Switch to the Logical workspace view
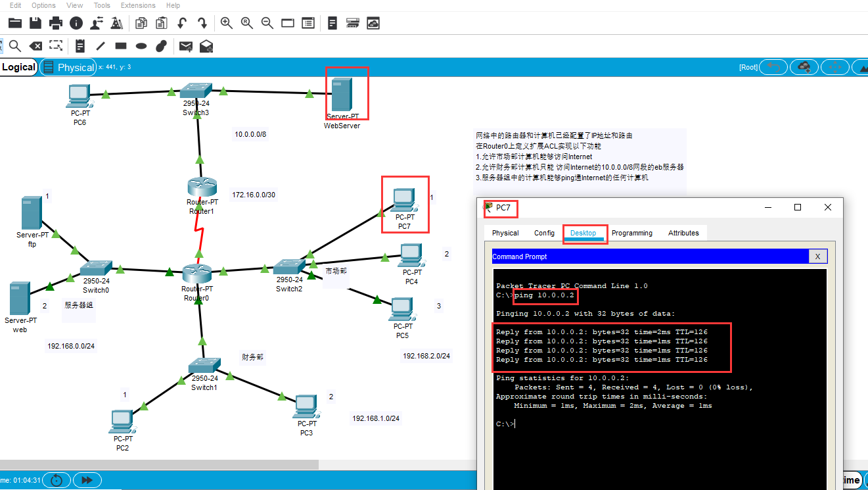868x490 pixels. click(18, 67)
